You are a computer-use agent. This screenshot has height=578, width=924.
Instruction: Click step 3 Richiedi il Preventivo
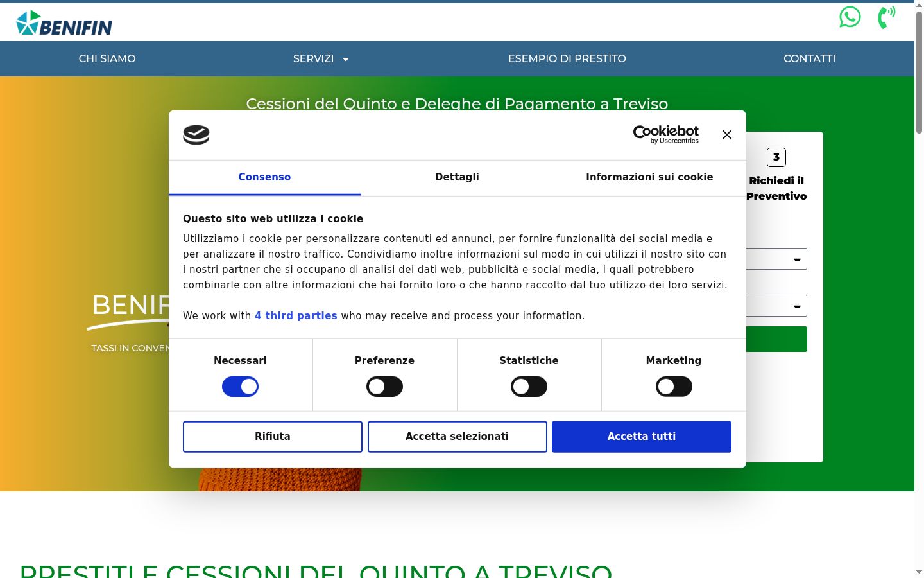(776, 175)
